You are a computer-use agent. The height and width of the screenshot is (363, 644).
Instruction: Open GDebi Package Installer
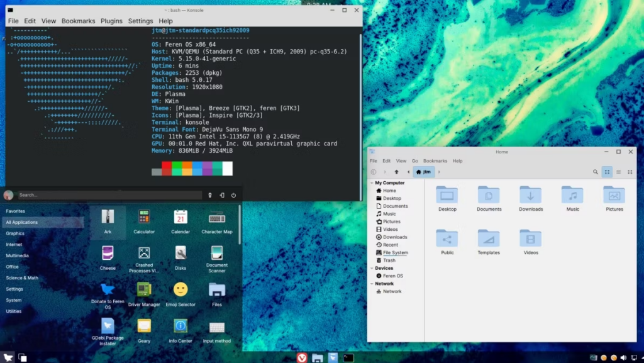108,332
